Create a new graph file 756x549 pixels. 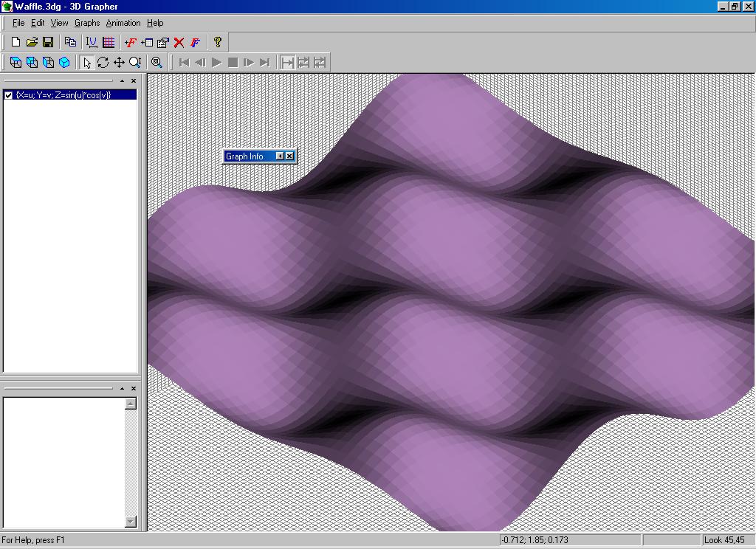pos(16,42)
